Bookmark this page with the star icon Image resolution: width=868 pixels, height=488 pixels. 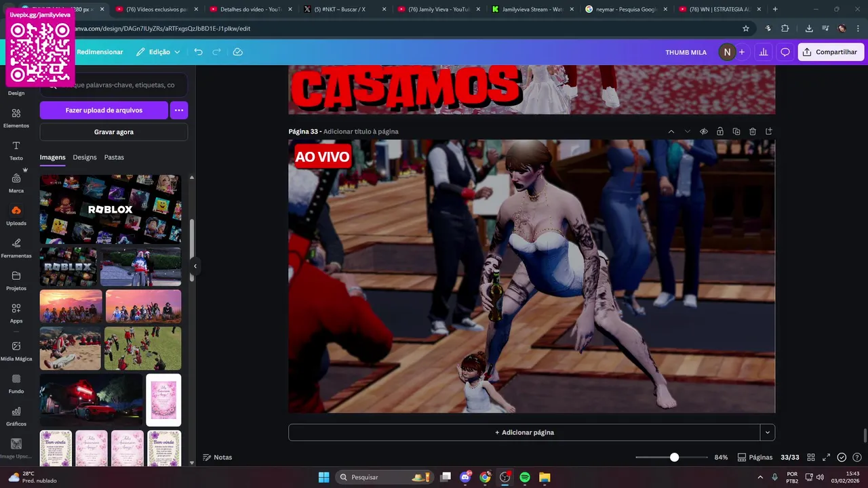[746, 28]
